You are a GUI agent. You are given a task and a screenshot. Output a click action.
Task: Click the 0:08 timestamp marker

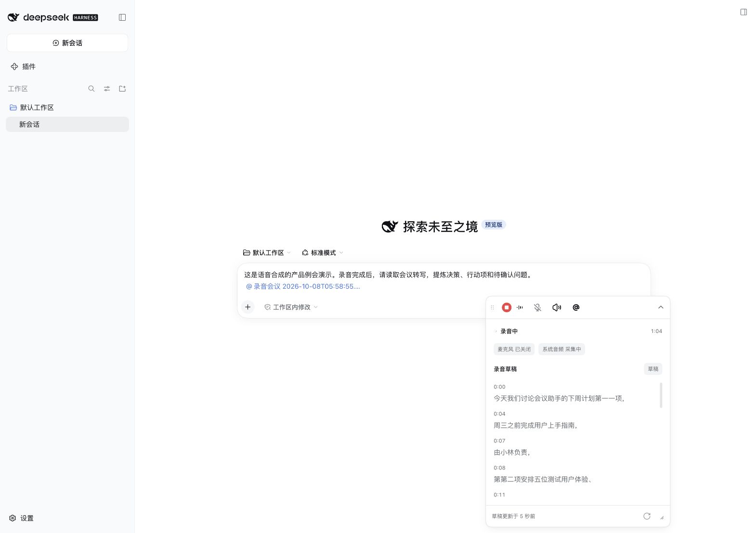(499, 468)
